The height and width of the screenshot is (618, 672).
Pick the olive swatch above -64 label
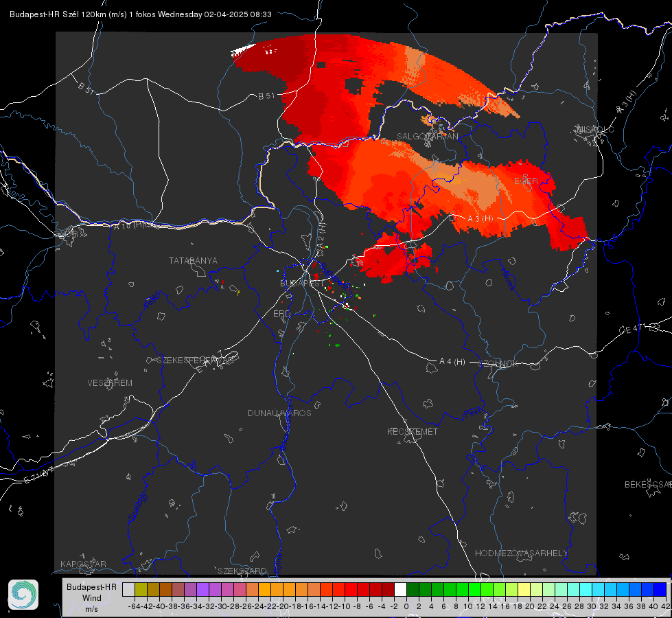point(141,589)
